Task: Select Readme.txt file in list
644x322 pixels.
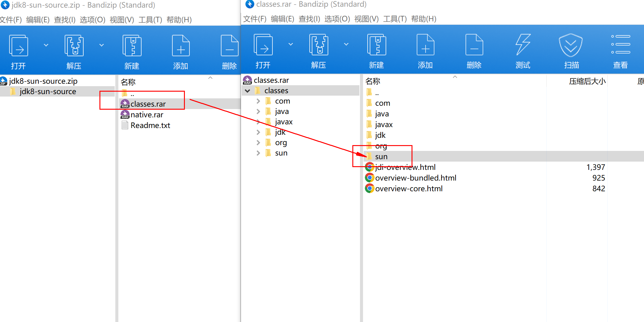Action: (x=150, y=126)
